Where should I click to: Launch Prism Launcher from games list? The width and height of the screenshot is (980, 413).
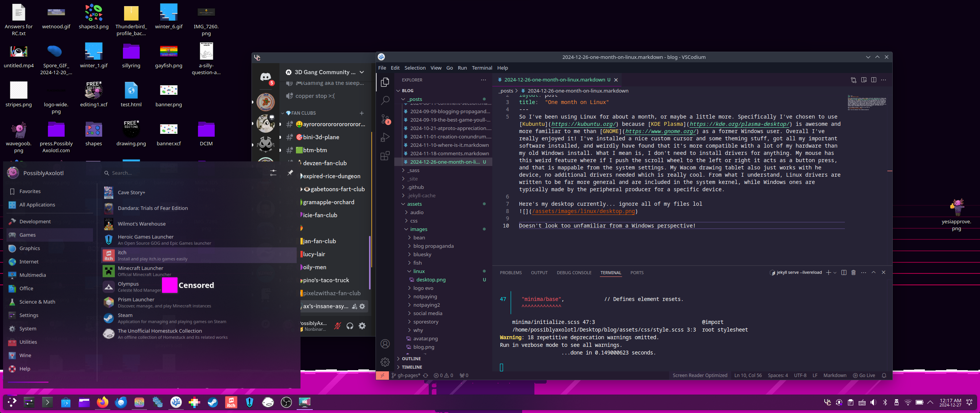click(136, 302)
